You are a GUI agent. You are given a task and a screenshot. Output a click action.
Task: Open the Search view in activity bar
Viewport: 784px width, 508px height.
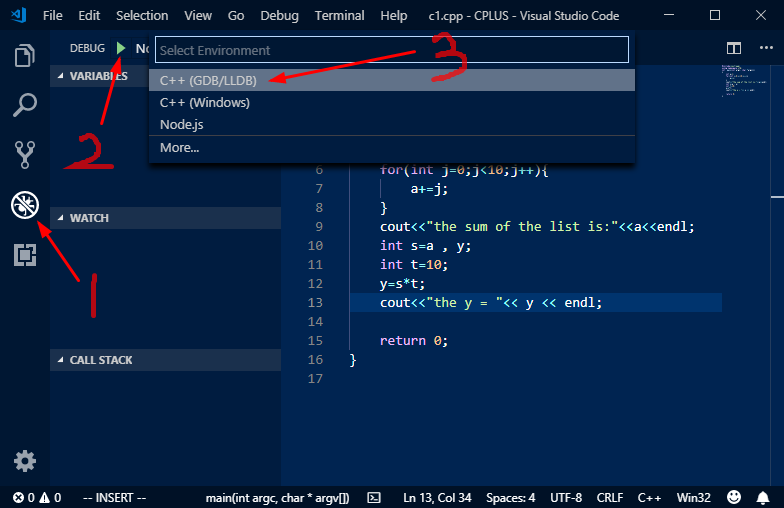[24, 104]
